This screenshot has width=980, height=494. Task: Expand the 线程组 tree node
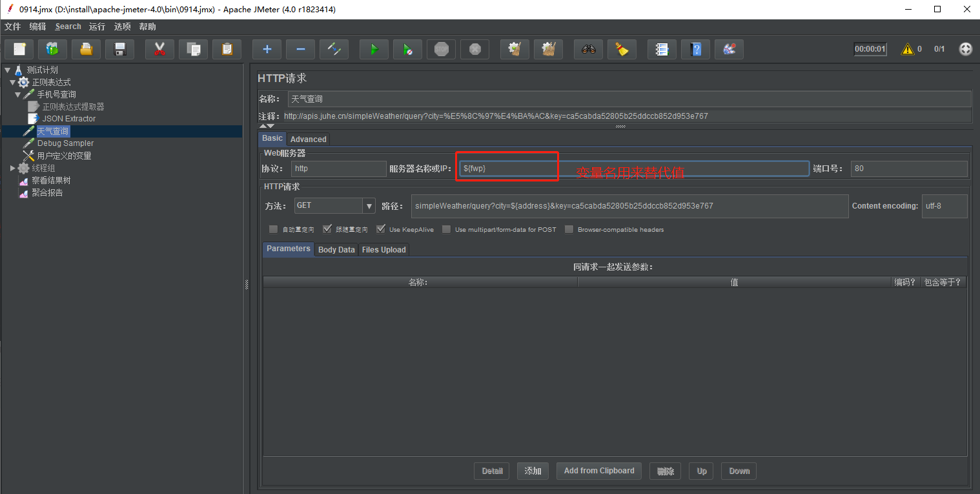[x=12, y=168]
